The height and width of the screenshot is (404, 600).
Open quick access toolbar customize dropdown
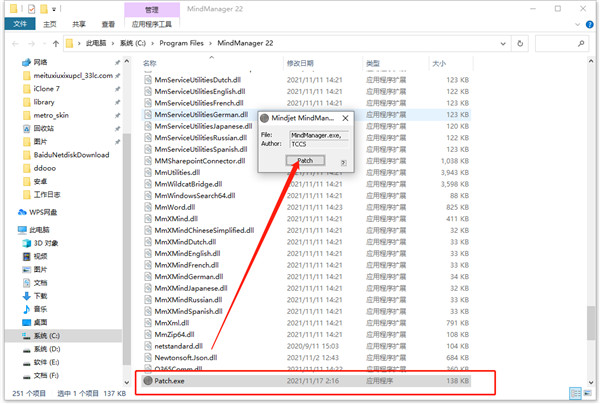click(54, 9)
